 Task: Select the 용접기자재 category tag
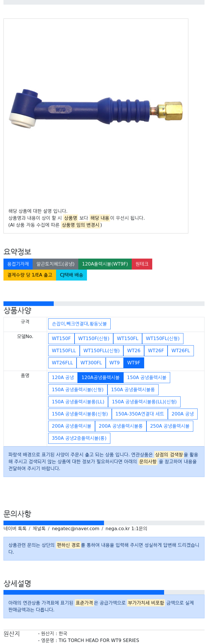18,264
